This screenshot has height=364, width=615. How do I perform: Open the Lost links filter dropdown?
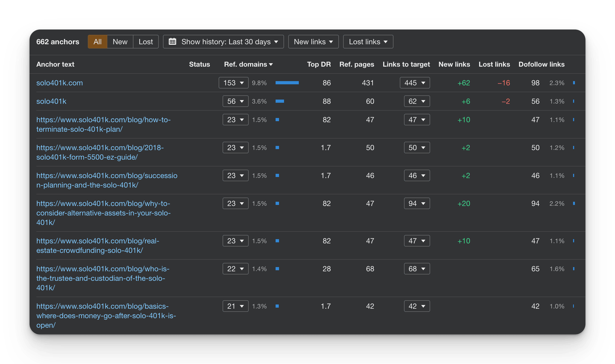click(368, 42)
